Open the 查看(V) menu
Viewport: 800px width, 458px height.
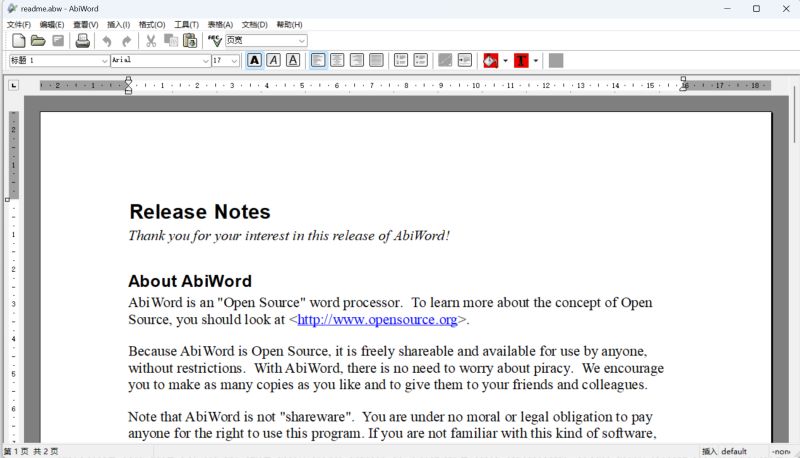(x=85, y=24)
